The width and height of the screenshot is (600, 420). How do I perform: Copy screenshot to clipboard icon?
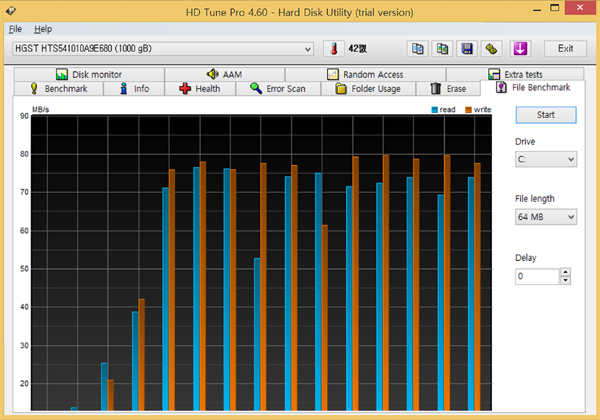(442, 49)
